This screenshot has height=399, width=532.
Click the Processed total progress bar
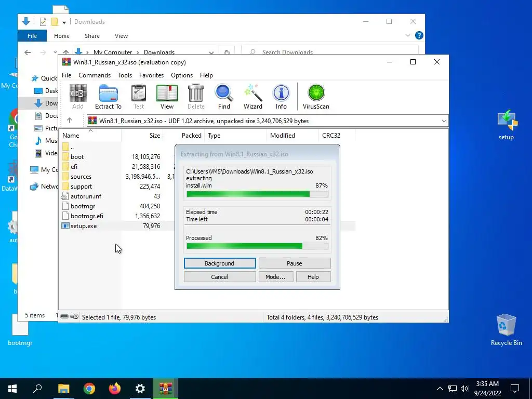tap(257, 246)
